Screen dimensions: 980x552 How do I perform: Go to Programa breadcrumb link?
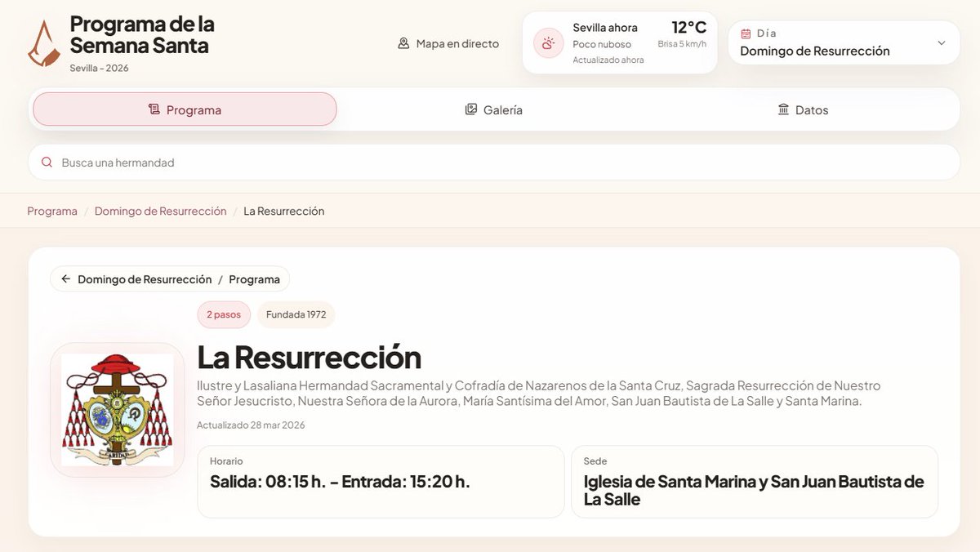click(x=52, y=211)
